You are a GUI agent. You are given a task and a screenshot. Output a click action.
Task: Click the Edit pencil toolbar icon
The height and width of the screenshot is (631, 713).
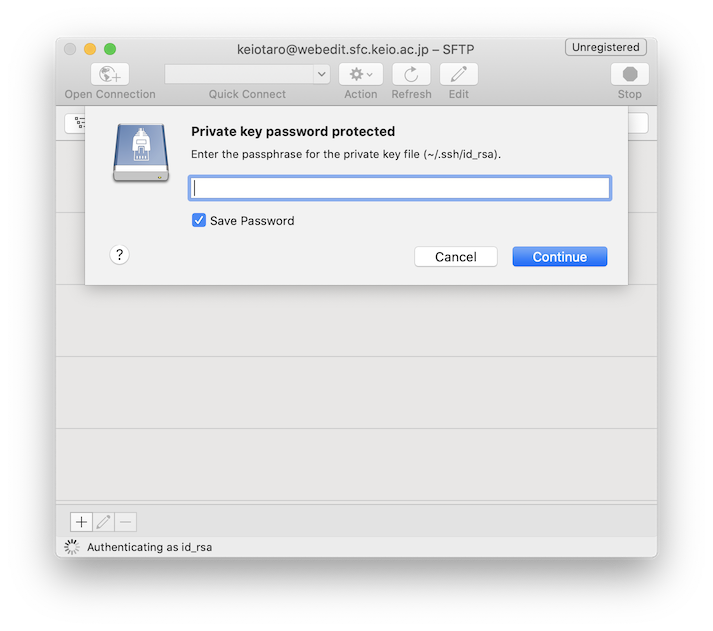459,74
